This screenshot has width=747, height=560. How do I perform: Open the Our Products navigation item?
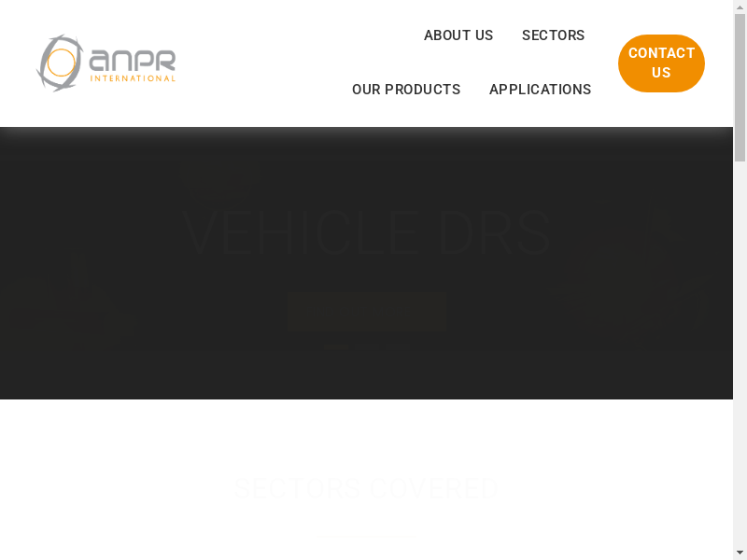406,90
